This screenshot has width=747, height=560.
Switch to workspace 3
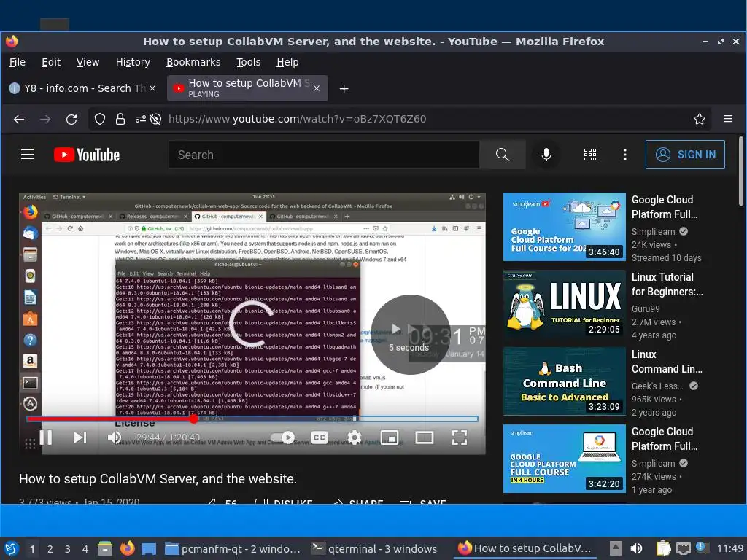coord(67,549)
